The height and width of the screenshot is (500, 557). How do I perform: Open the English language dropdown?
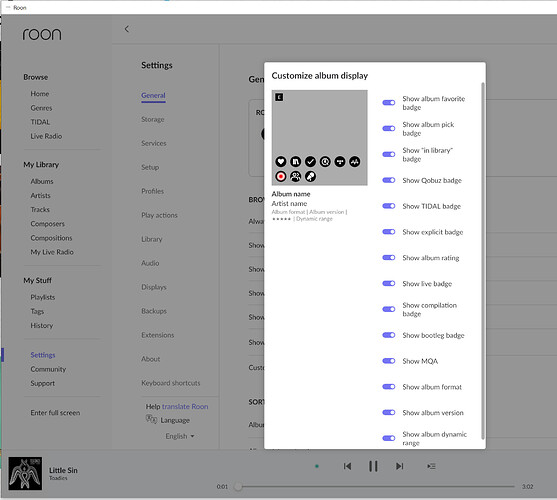pyautogui.click(x=180, y=436)
